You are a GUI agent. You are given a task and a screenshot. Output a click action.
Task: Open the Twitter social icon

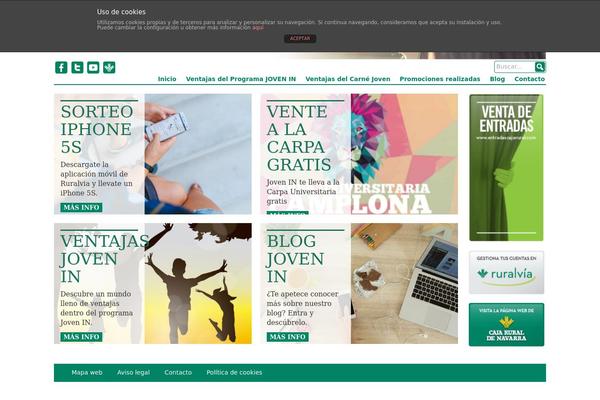[77, 67]
